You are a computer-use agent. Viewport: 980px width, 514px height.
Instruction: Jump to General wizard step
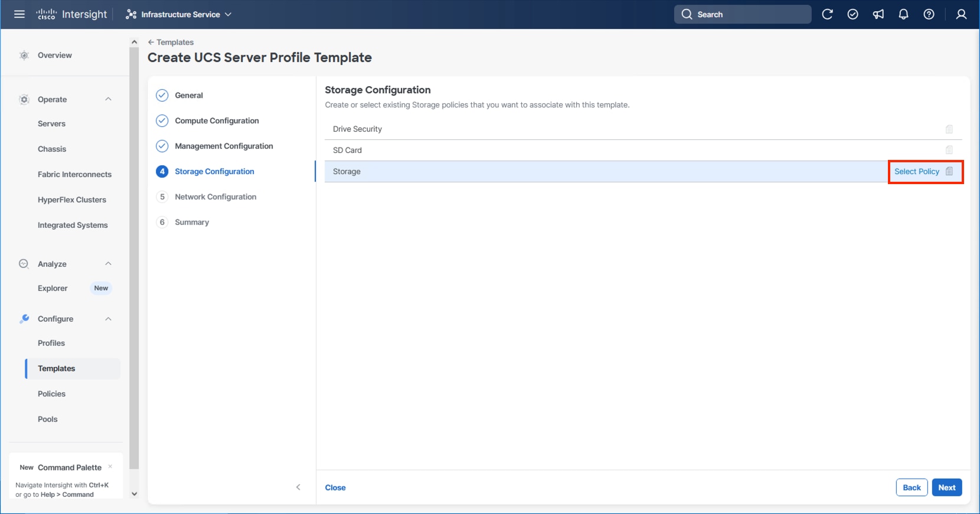pos(189,96)
